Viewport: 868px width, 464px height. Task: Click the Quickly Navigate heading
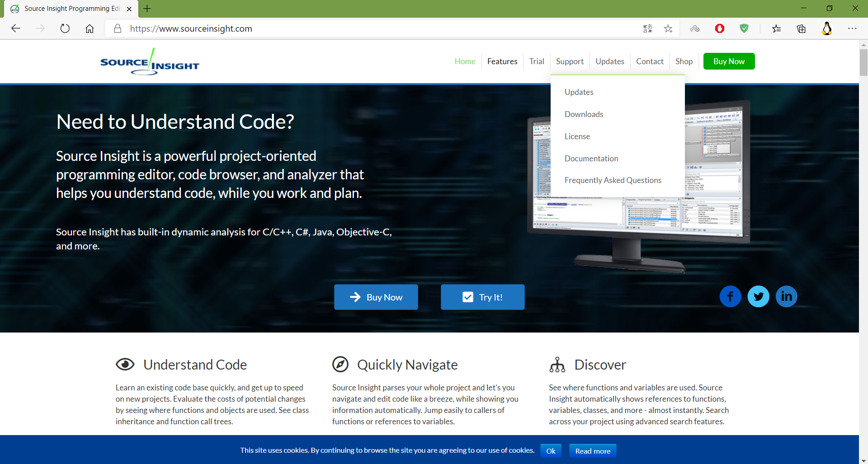[407, 365]
